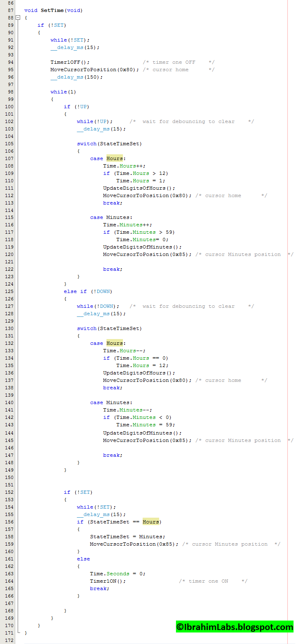Click 'StateTimeSet = Minutes;' assignment

pyautogui.click(x=127, y=537)
